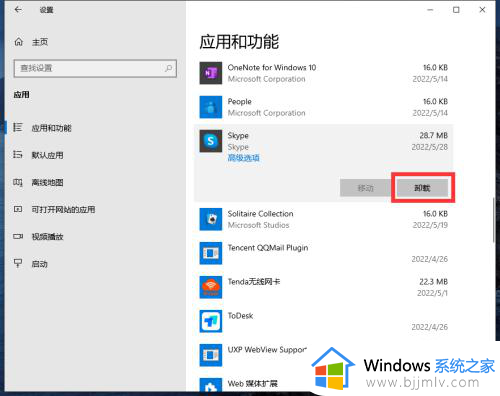Click the Web 媒体扩展 app icon

coord(211,385)
